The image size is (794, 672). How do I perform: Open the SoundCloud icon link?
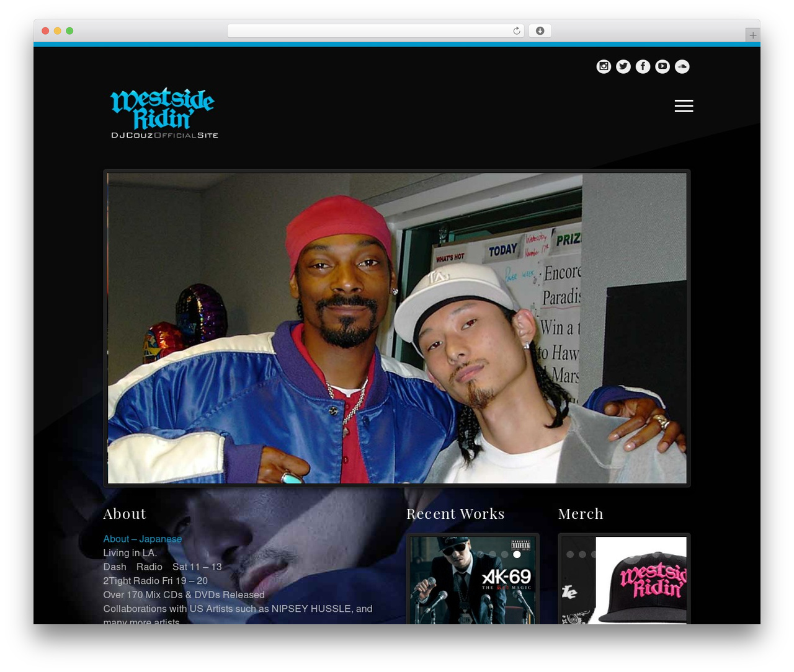(682, 66)
